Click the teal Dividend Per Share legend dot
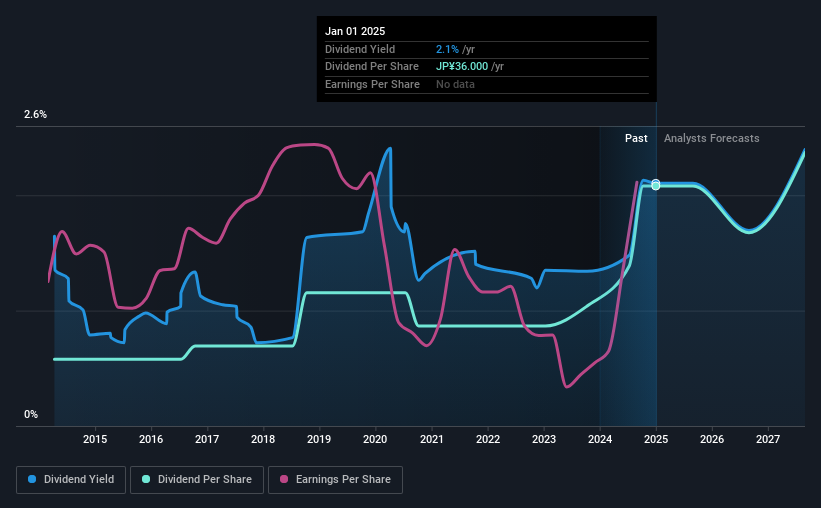 pos(146,479)
